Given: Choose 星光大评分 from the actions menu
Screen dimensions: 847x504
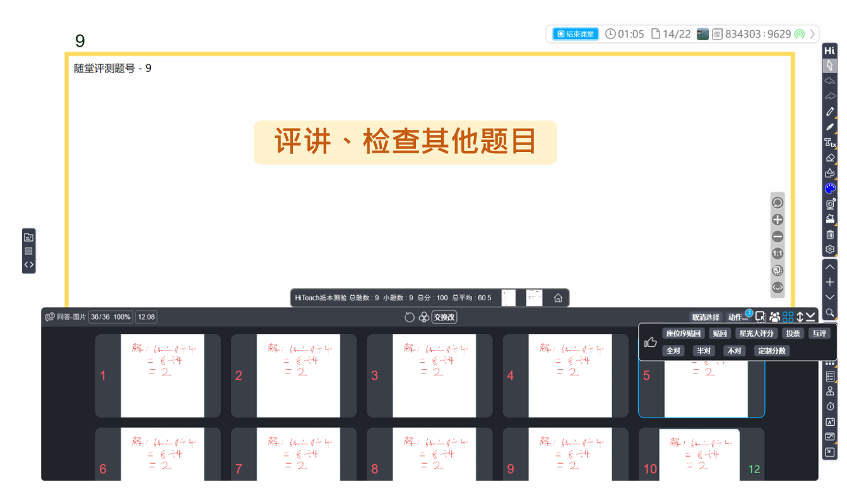Looking at the screenshot, I should tap(756, 334).
